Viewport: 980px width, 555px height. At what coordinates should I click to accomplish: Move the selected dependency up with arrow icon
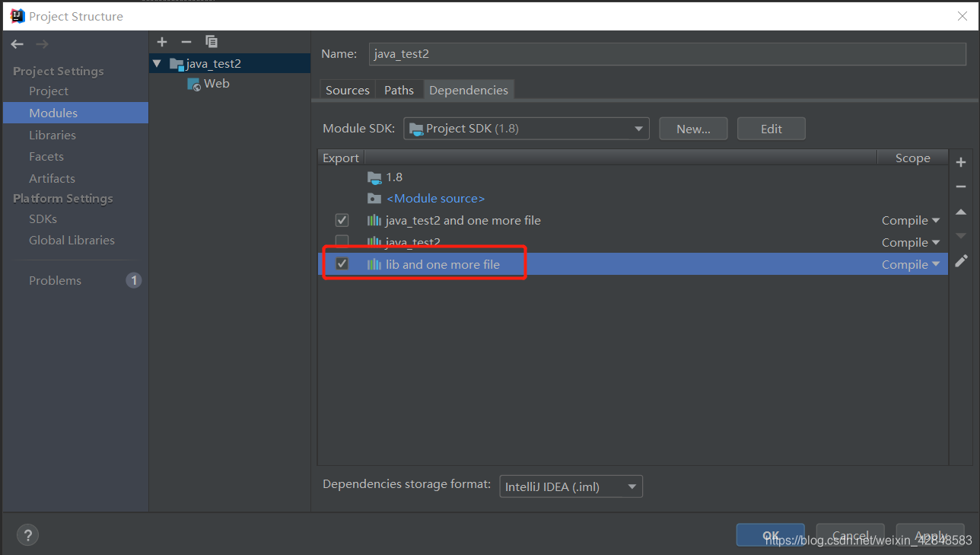(x=960, y=212)
